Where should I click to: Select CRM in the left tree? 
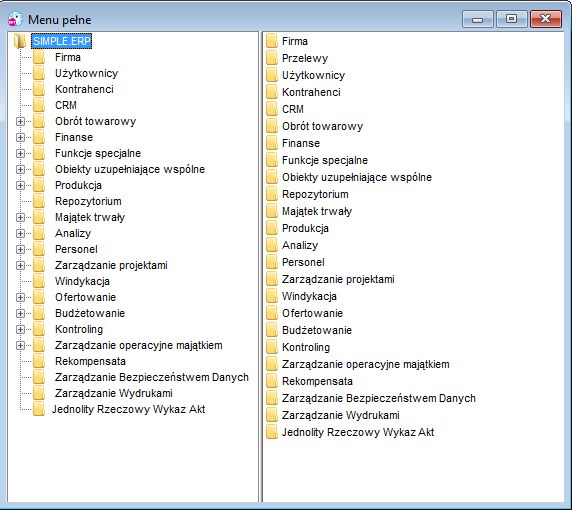click(x=66, y=105)
